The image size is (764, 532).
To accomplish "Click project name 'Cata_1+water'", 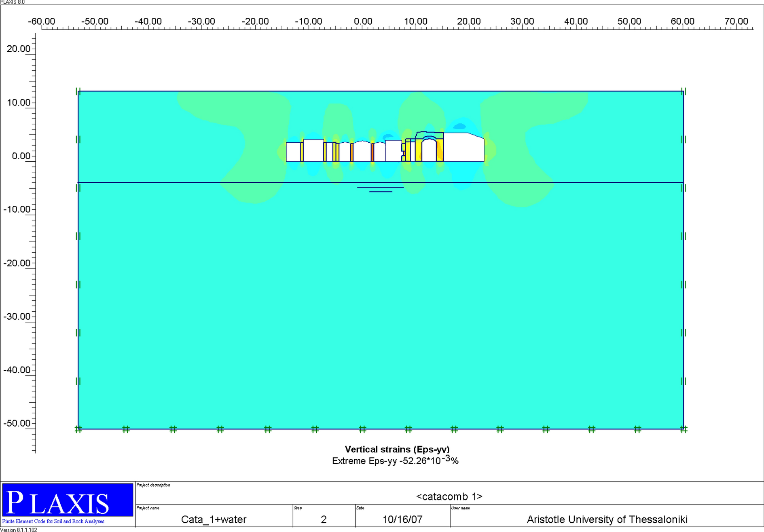I will (214, 519).
